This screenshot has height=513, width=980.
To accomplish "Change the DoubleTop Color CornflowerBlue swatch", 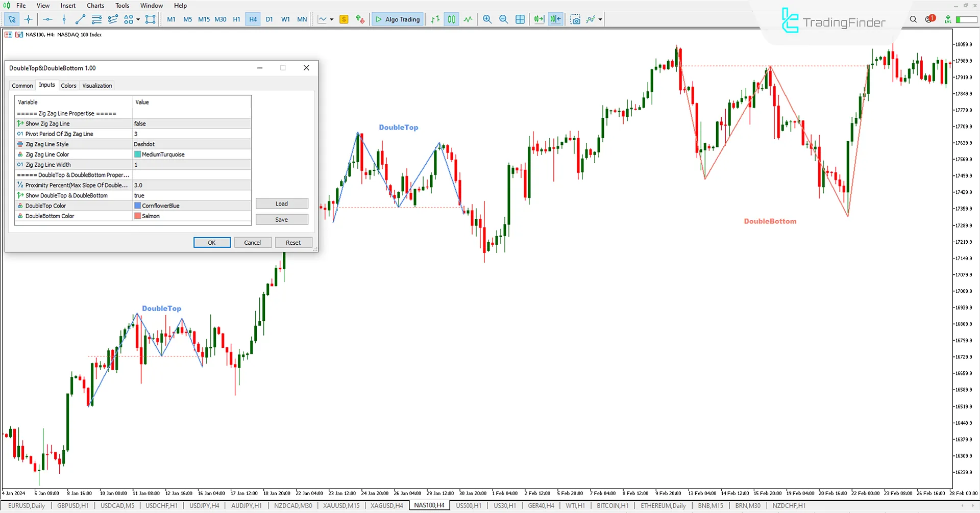I will pyautogui.click(x=138, y=206).
